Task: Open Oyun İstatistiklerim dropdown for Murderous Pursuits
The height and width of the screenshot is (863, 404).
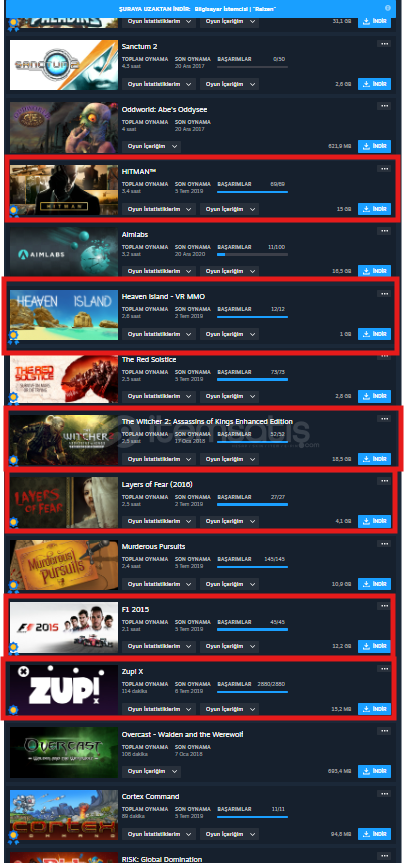Action: click(x=159, y=584)
